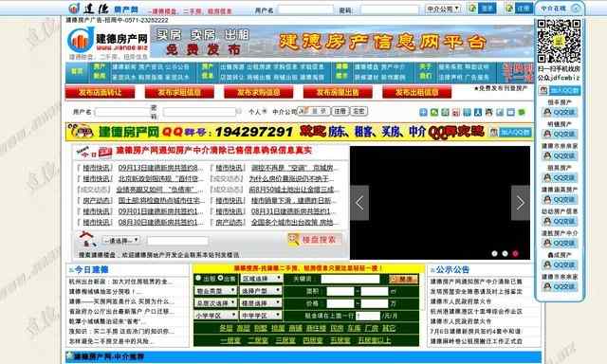Image resolution: width=607 pixels, height=364 pixels.
Task: Select the 出租 radio in search form
Action: click(x=198, y=278)
